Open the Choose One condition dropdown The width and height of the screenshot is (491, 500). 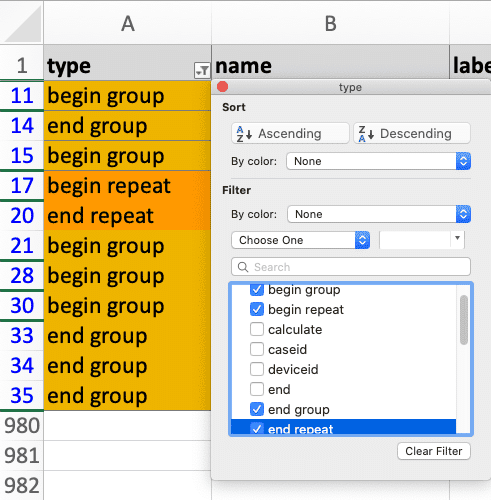click(301, 240)
